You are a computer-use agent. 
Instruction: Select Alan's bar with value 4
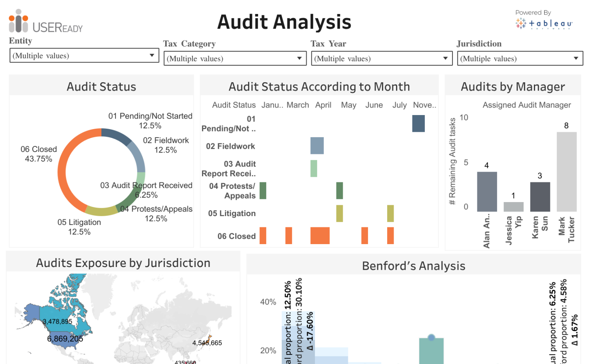pyautogui.click(x=487, y=192)
